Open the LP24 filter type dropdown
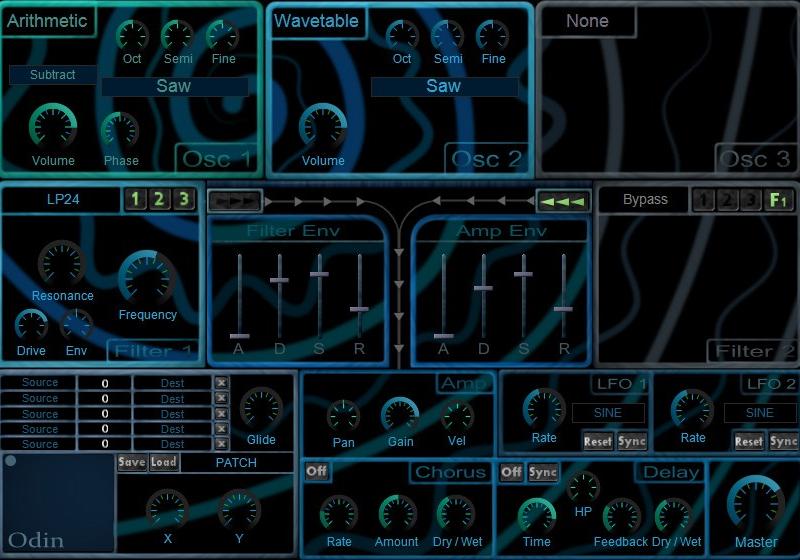 pyautogui.click(x=62, y=199)
